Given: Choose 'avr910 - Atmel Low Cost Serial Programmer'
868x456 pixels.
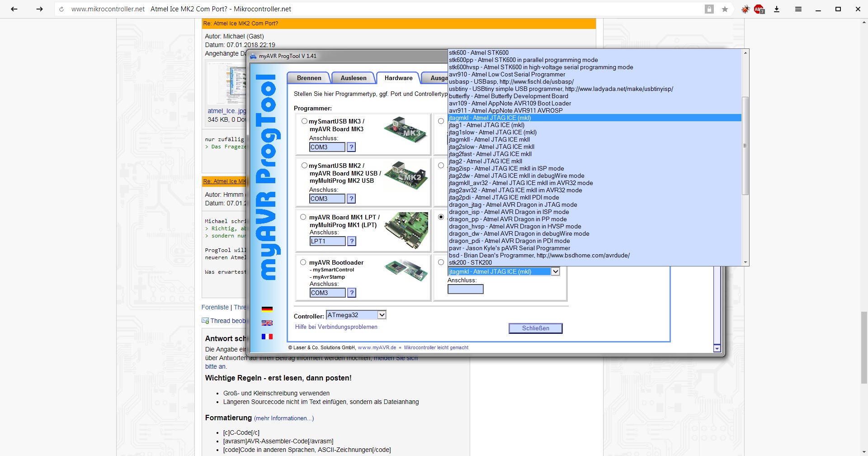Looking at the screenshot, I should pyautogui.click(x=594, y=75).
